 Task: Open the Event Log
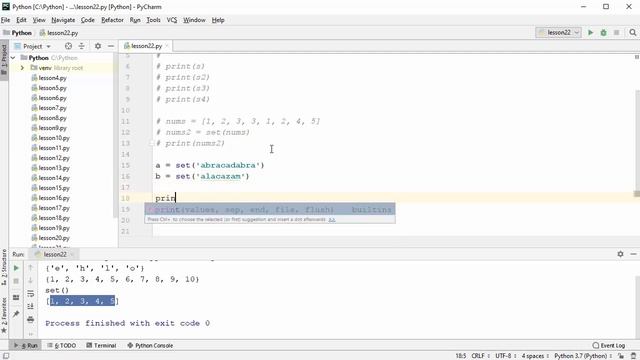click(609, 345)
